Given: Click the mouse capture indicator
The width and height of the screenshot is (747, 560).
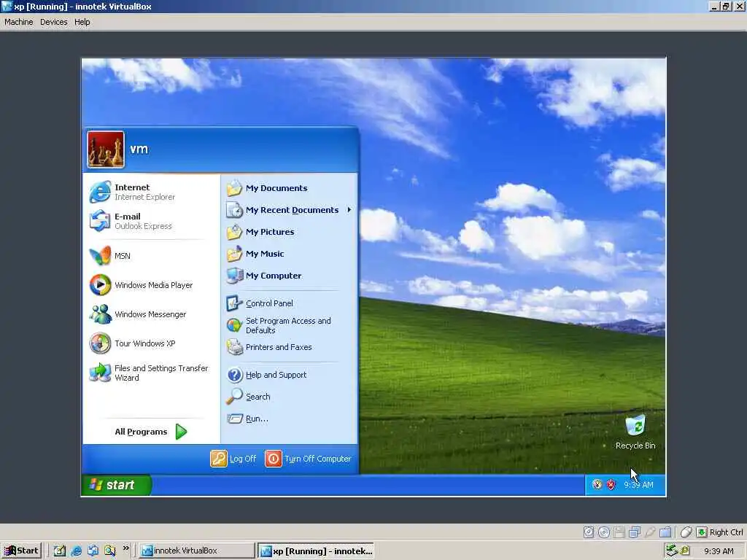Looking at the screenshot, I should tap(686, 532).
